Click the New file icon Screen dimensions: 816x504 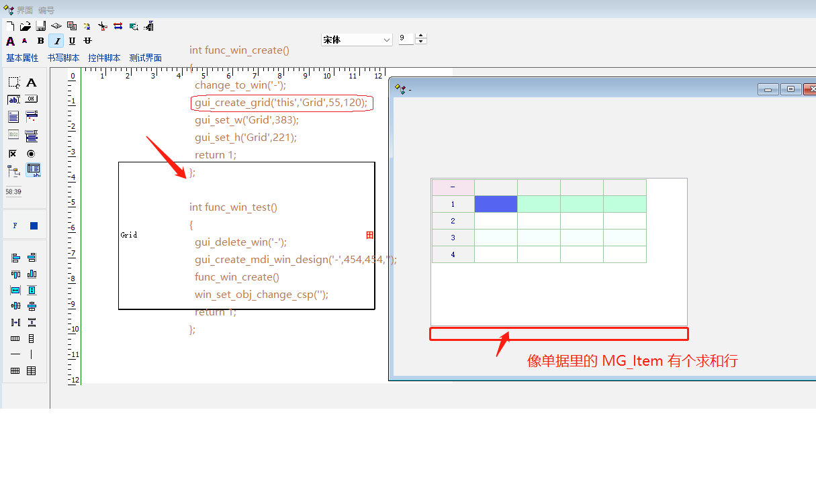[x=10, y=26]
